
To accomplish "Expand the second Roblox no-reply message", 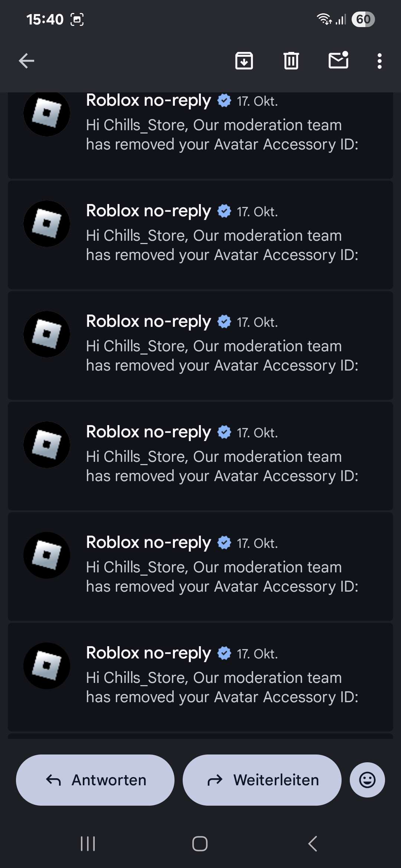I will [200, 235].
